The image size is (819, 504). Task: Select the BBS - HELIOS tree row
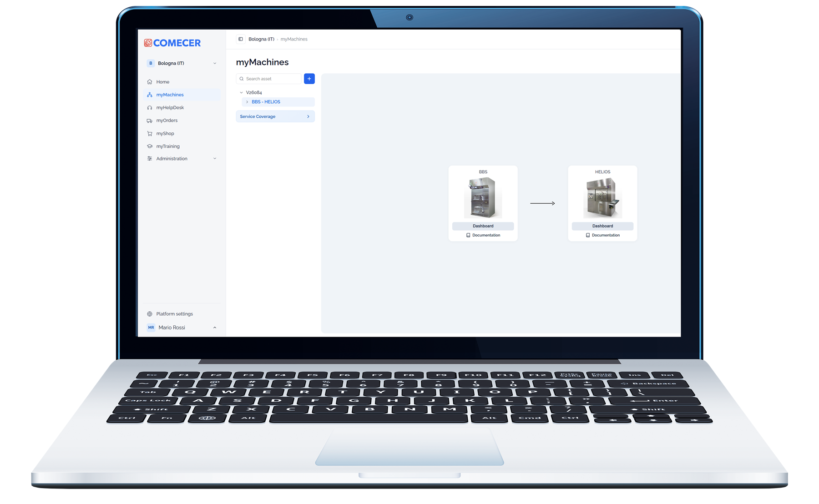point(278,102)
